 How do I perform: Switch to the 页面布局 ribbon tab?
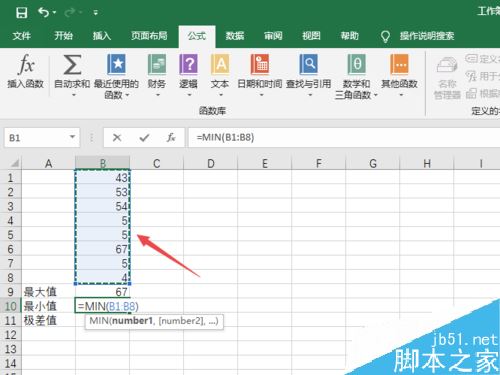click(x=149, y=35)
